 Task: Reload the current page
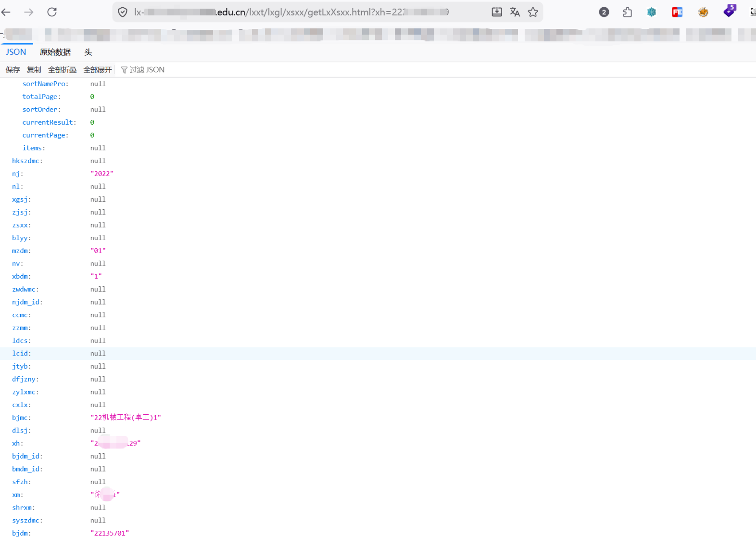[52, 12]
